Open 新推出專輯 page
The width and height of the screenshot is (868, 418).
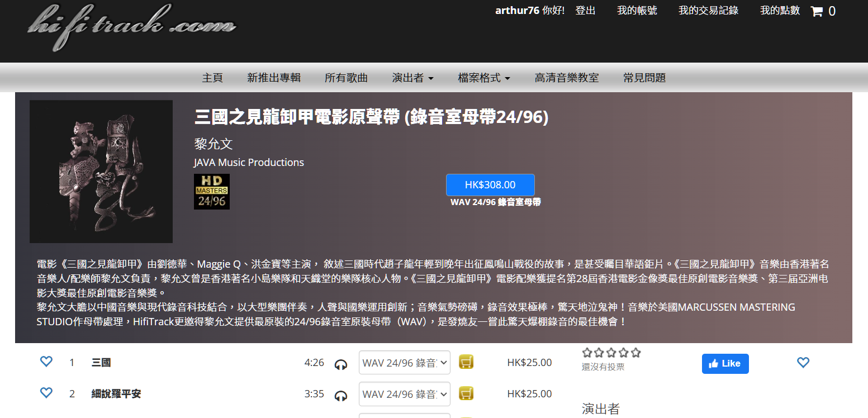[x=274, y=78]
